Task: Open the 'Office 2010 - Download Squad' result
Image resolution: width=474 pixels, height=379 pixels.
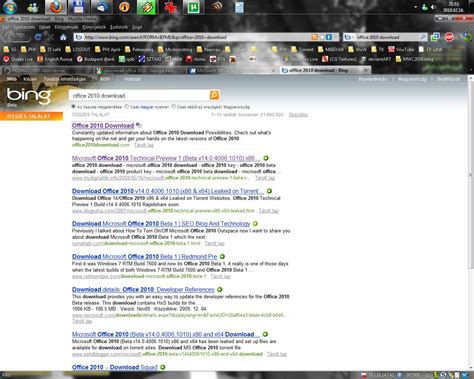Action: [115, 367]
